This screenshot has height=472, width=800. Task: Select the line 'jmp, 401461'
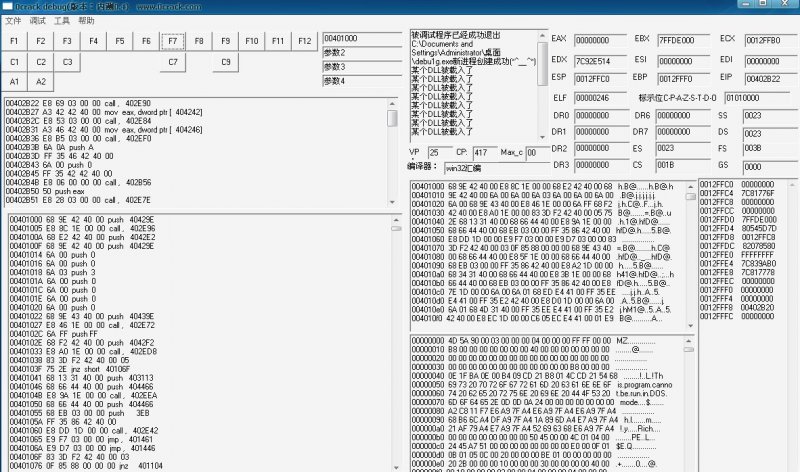(82, 439)
